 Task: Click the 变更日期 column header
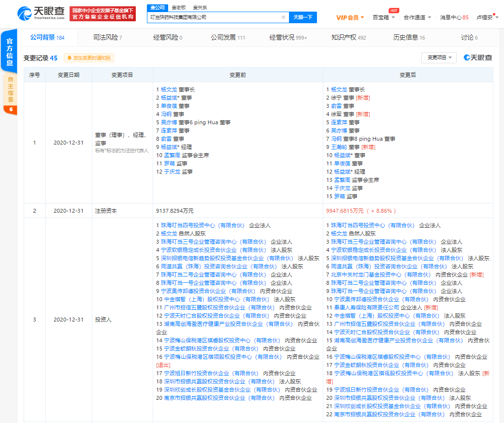coord(69,75)
